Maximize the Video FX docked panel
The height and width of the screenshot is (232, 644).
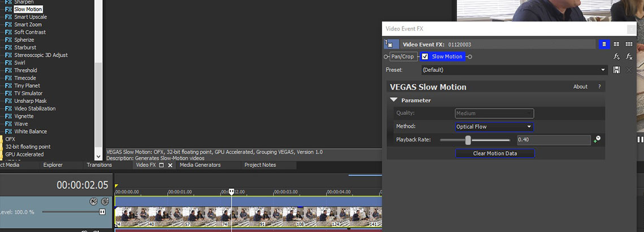click(162, 165)
